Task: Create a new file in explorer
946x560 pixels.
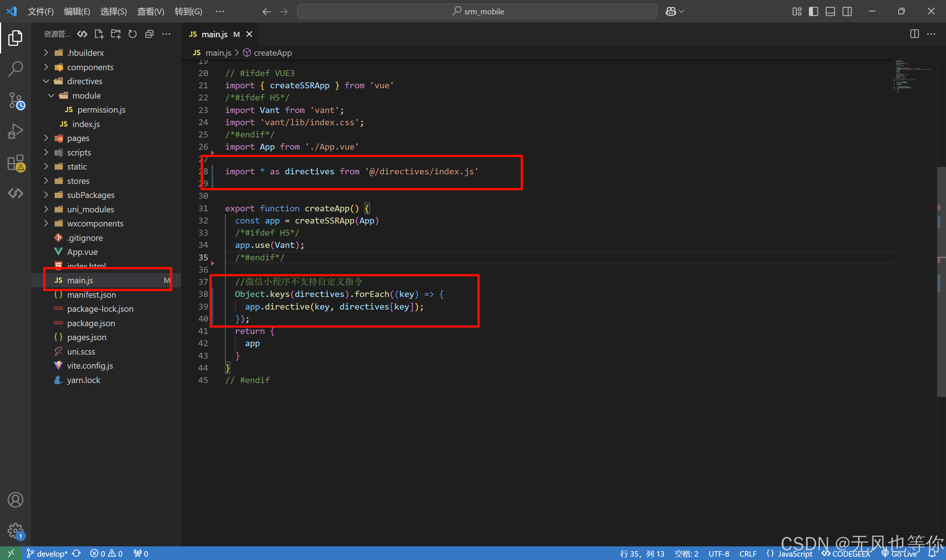Action: [99, 34]
